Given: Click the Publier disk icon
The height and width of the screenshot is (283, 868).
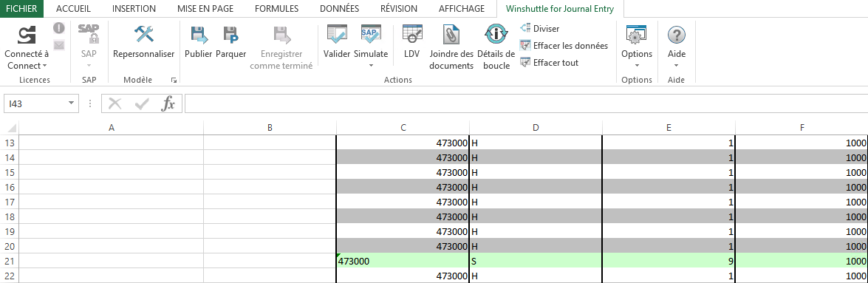Looking at the screenshot, I should (199, 34).
